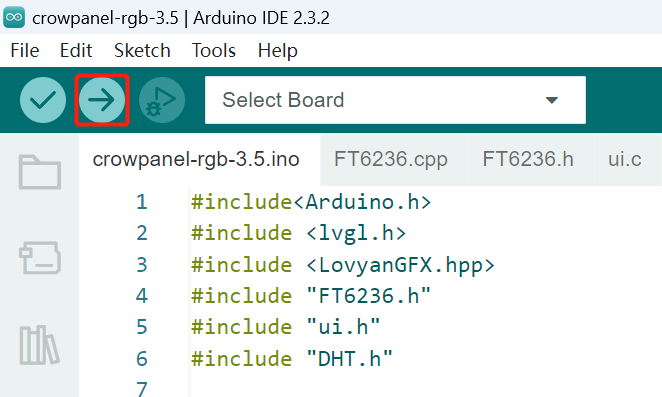
Task: Open the Library Manager books icon
Action: pyautogui.click(x=39, y=345)
